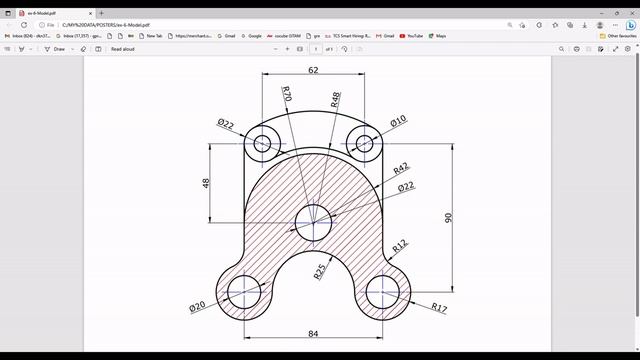Open the second Inbox (gmail) bookmark
The width and height of the screenshot is (640, 360).
tap(78, 36)
